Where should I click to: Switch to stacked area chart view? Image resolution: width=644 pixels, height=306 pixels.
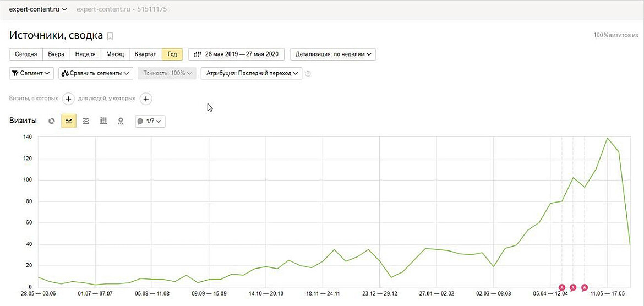click(86, 121)
